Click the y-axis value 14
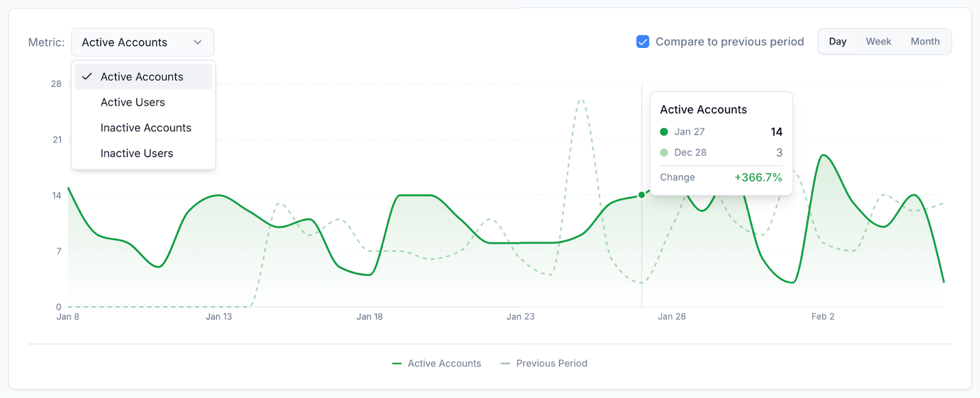Viewport: 980px width, 398px height. [57, 196]
